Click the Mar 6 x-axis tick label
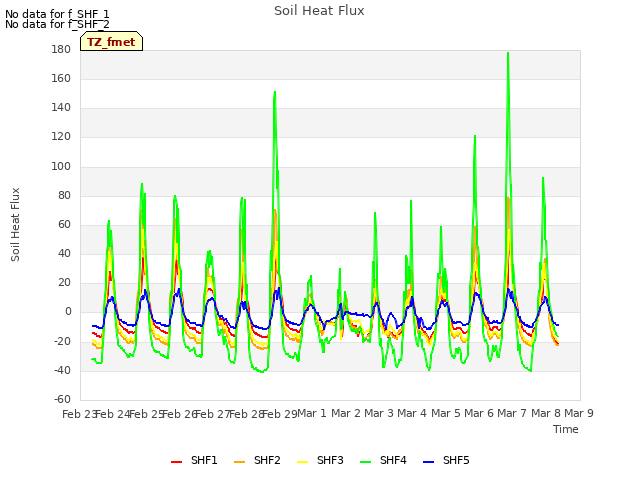Viewport: 640px width, 480px height. (x=479, y=413)
